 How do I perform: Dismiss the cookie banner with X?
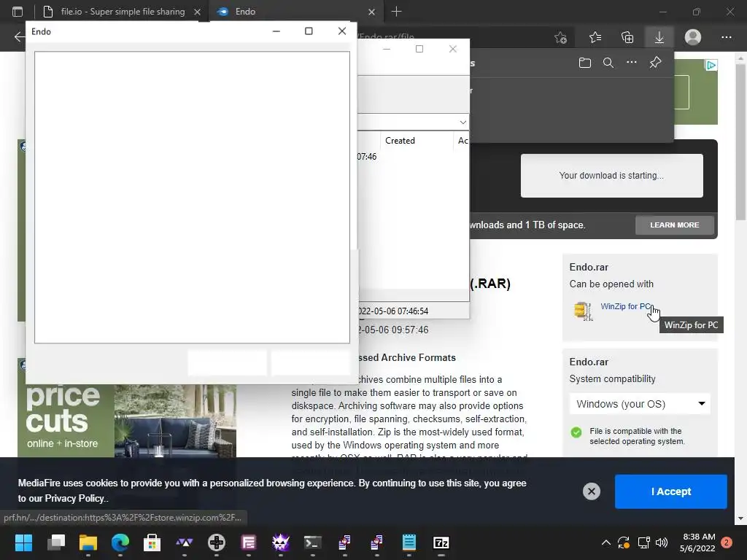coord(591,491)
